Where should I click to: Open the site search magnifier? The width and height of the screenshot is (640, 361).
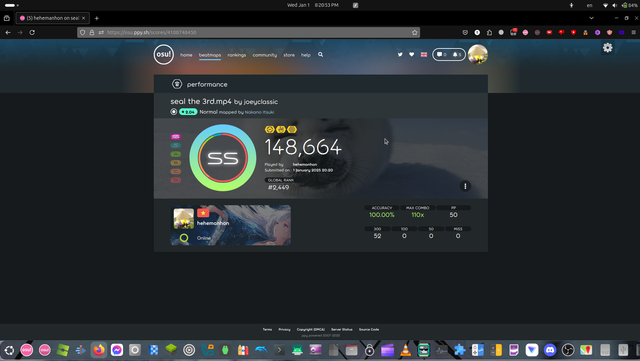(x=320, y=54)
